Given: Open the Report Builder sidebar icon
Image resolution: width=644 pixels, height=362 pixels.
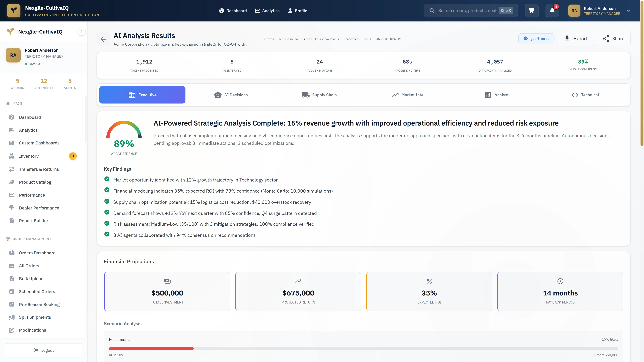Looking at the screenshot, I should click(x=12, y=221).
